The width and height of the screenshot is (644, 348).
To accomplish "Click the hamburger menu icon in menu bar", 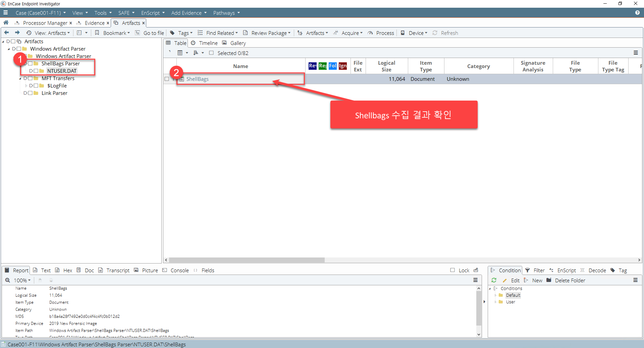I will (x=5, y=13).
